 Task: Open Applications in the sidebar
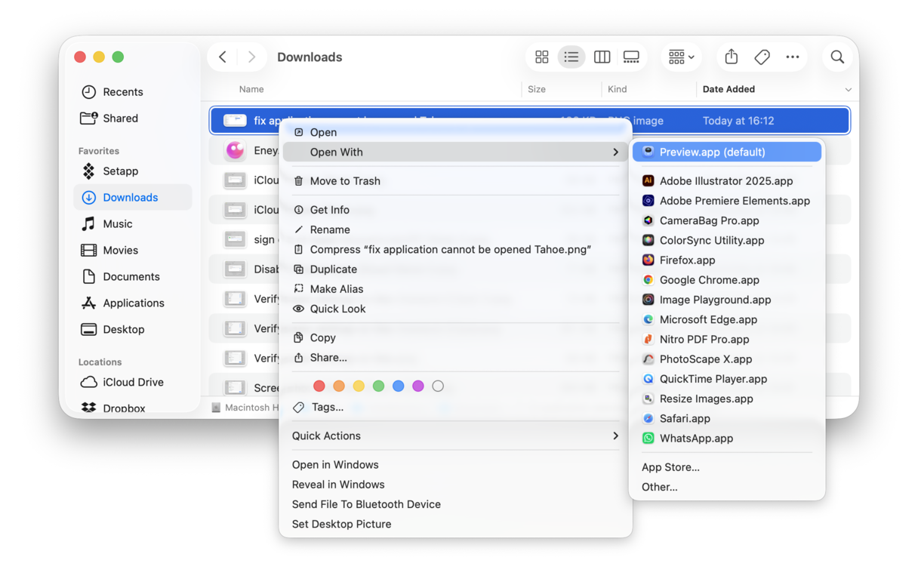tap(133, 303)
